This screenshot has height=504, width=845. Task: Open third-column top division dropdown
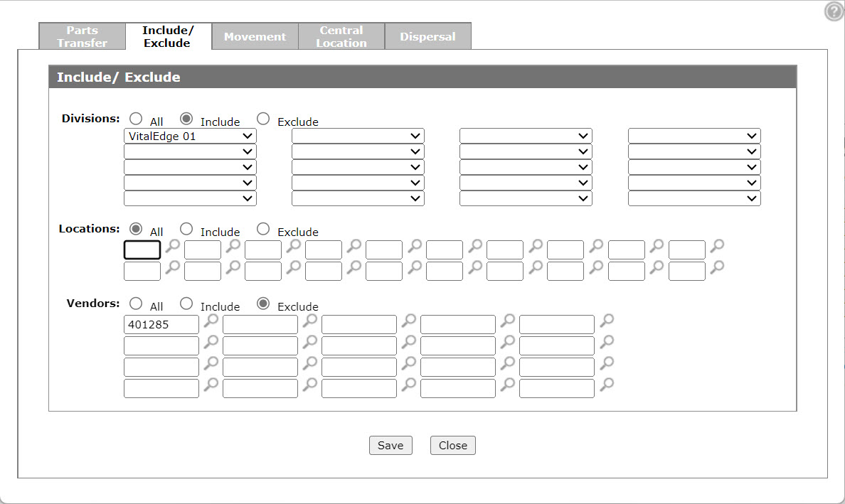click(526, 136)
